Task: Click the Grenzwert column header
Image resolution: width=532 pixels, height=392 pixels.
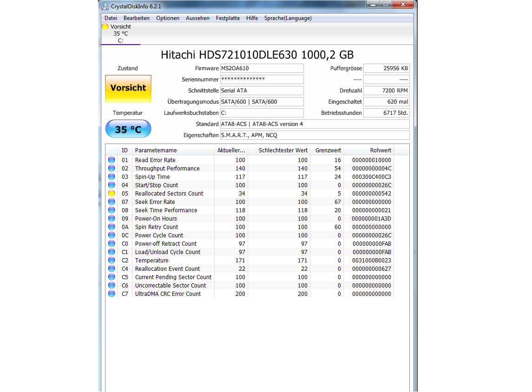Action: [x=327, y=150]
